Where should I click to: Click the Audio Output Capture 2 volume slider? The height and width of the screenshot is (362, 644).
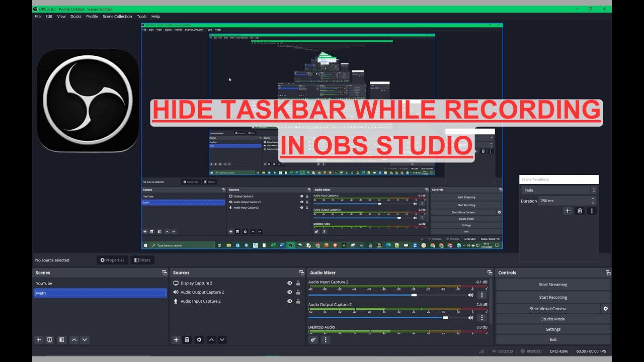[x=386, y=318]
